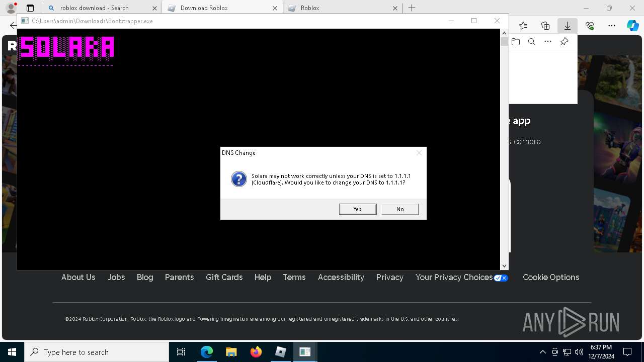The image size is (644, 362).
Task: Open the Terms footer link
Action: click(x=294, y=278)
